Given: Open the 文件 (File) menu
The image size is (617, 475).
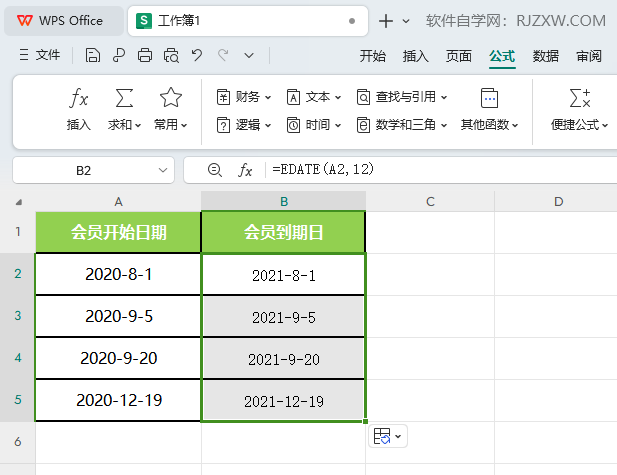Looking at the screenshot, I should click(x=40, y=56).
